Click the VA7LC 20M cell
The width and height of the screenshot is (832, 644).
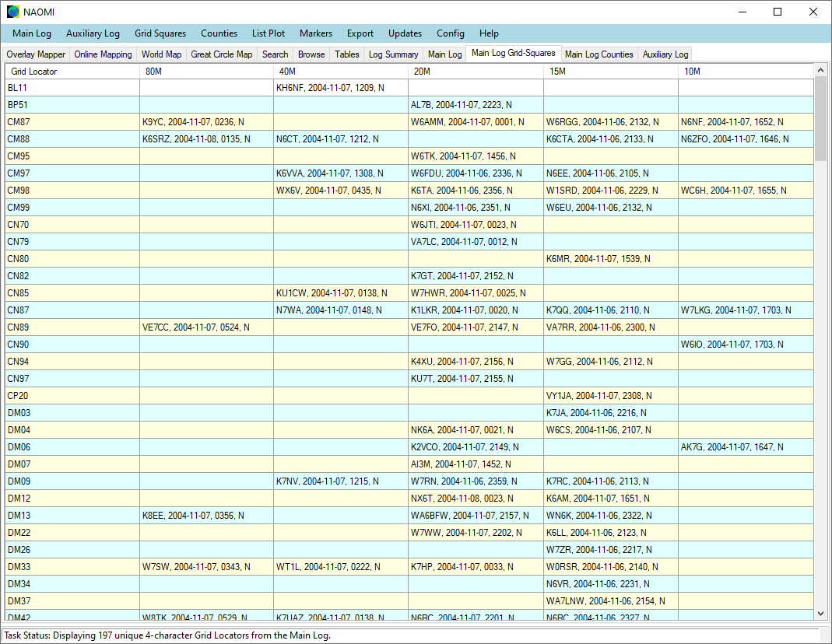click(476, 242)
